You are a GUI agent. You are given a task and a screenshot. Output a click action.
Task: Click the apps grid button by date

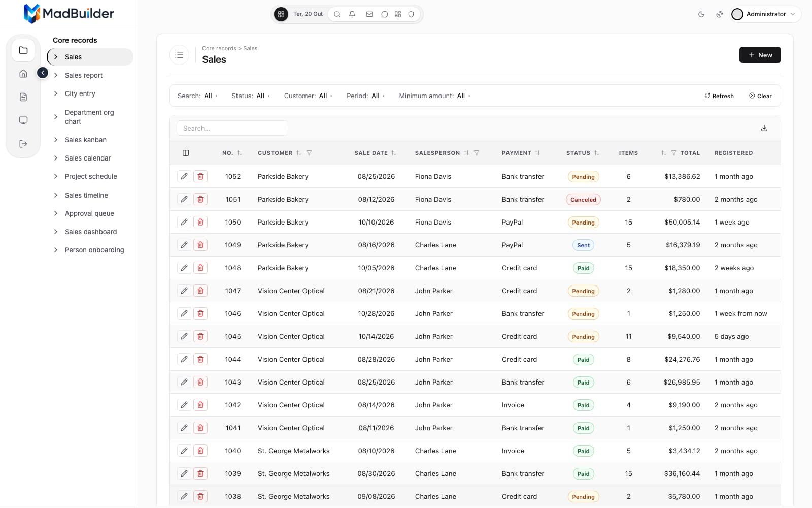[x=281, y=14]
